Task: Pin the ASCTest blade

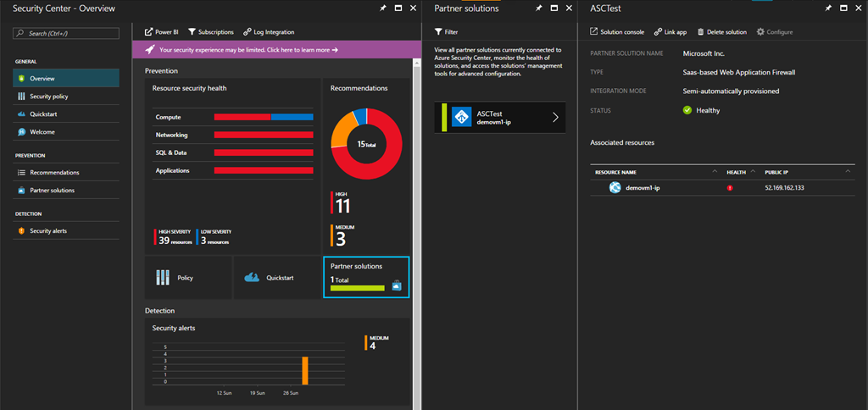Action: (x=828, y=8)
